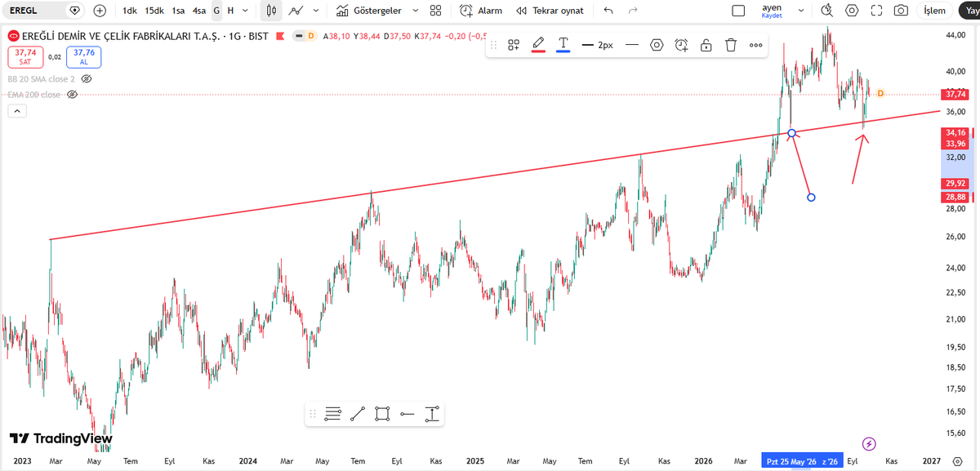Image resolution: width=980 pixels, height=471 pixels.
Task: Click the floating drawing toolbar drag handle
Action: [494, 45]
